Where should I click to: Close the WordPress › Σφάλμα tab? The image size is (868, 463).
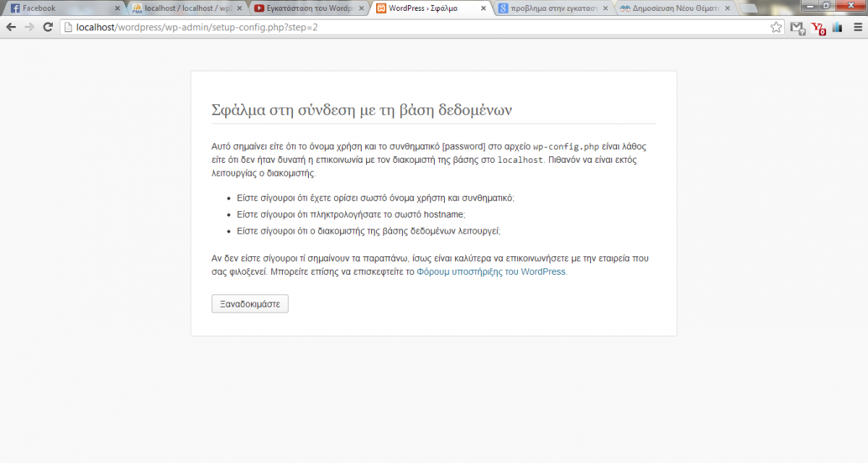point(484,9)
